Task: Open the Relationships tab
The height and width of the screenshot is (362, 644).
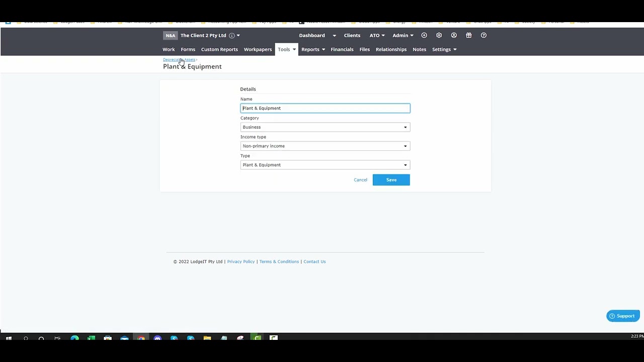Action: pyautogui.click(x=391, y=49)
